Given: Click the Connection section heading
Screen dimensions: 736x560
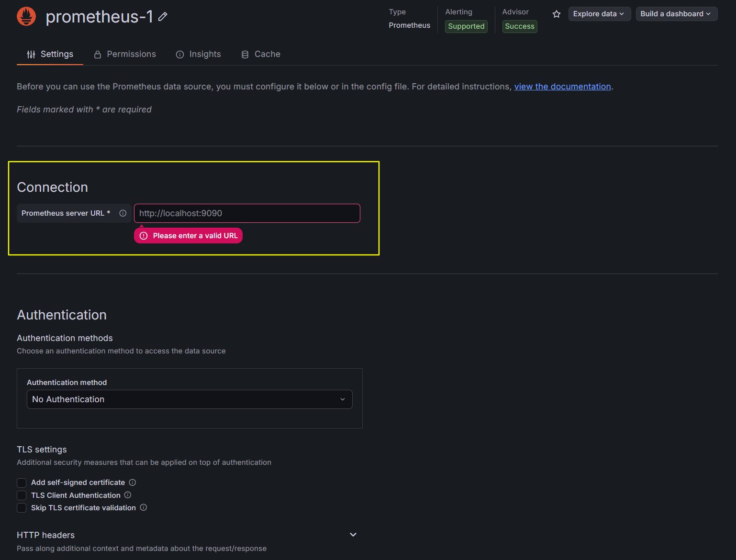Looking at the screenshot, I should [x=52, y=187].
